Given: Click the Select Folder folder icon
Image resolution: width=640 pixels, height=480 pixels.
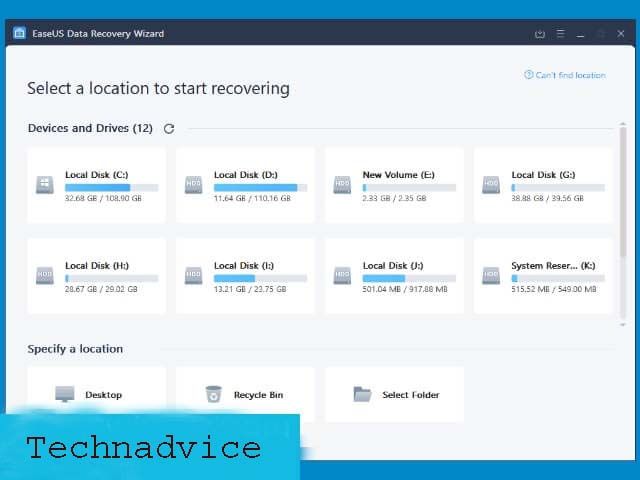Looking at the screenshot, I should 362,394.
